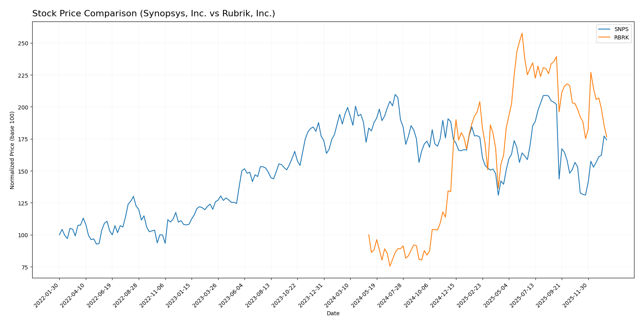
Task: Click the x-axis label 'Date'
Action: click(x=333, y=313)
